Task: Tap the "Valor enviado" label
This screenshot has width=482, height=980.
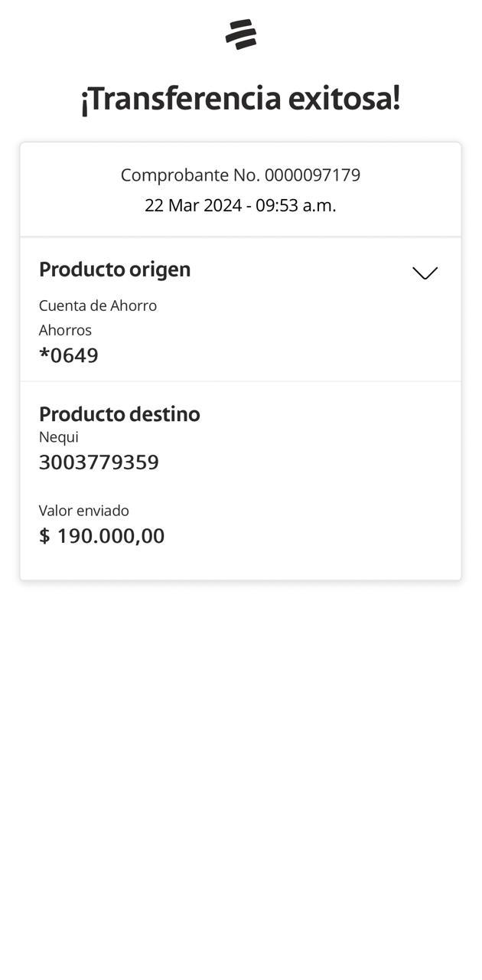Action: 84,511
